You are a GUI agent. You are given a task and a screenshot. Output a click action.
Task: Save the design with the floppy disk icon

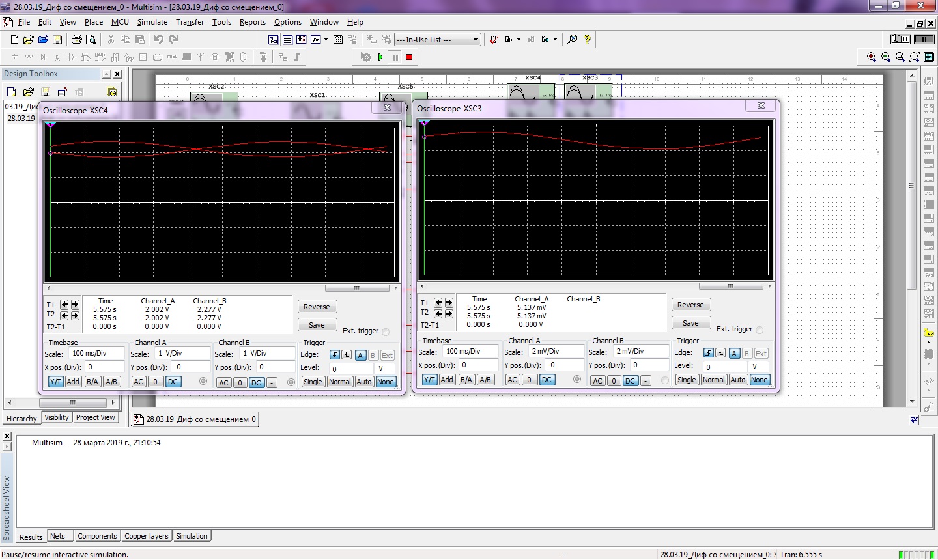point(59,40)
